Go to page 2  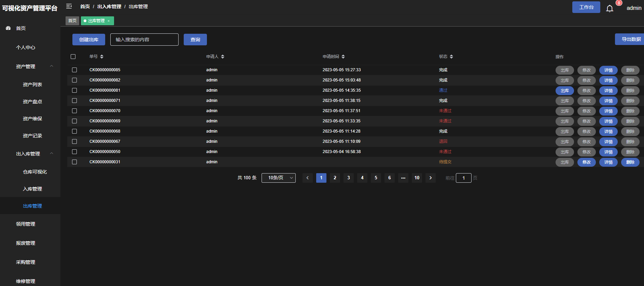pos(335,178)
